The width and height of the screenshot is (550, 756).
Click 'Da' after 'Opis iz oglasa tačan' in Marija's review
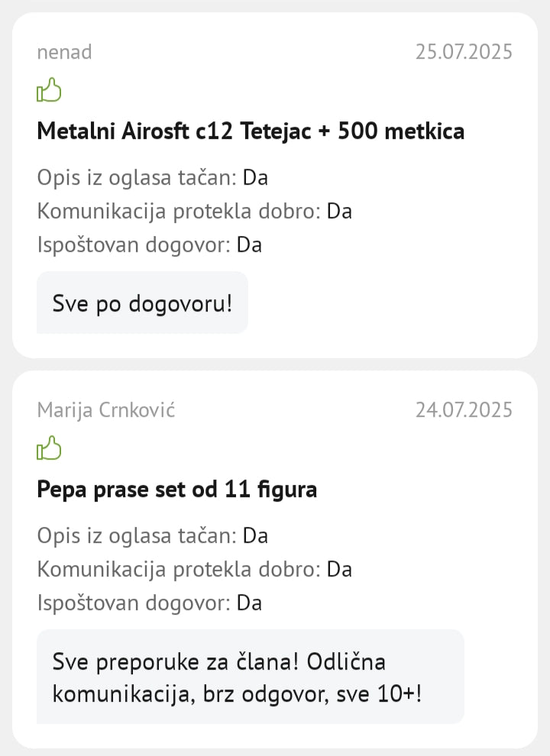(x=256, y=535)
